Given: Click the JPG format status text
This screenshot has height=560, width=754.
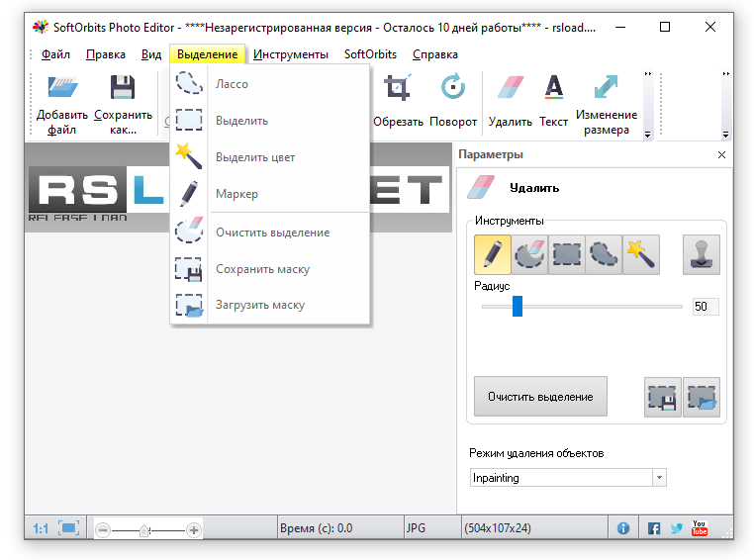Looking at the screenshot, I should [416, 528].
